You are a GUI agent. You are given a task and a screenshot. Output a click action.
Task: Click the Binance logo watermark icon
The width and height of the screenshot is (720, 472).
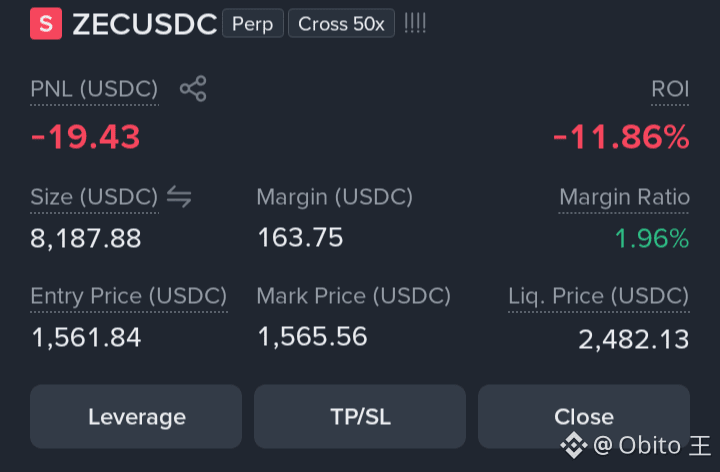pos(574,445)
